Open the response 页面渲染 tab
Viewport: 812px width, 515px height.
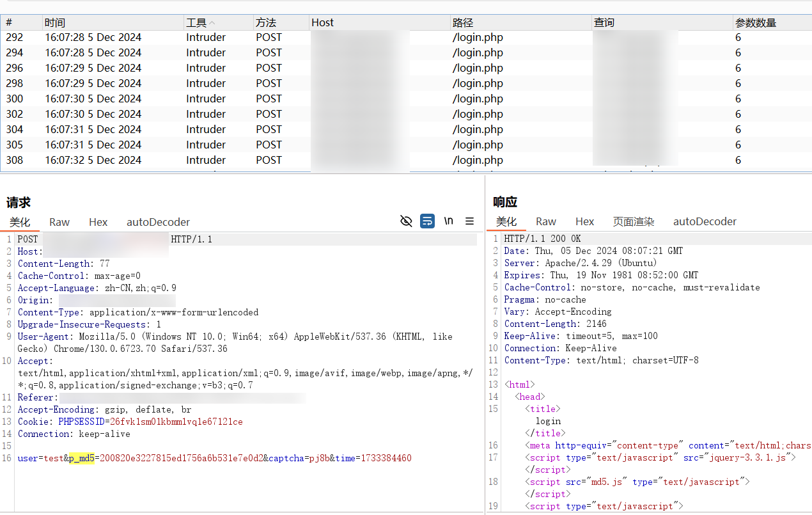coord(634,221)
